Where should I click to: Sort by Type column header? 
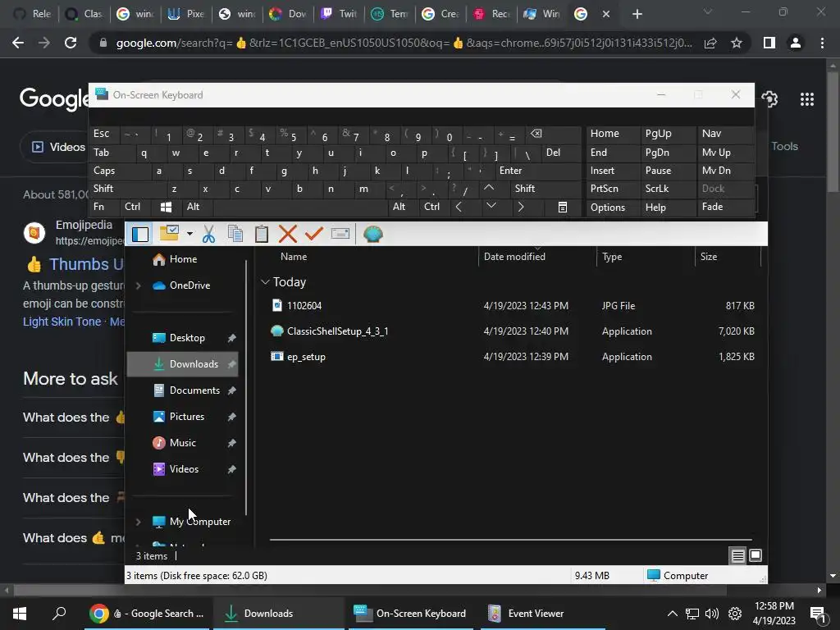click(612, 257)
